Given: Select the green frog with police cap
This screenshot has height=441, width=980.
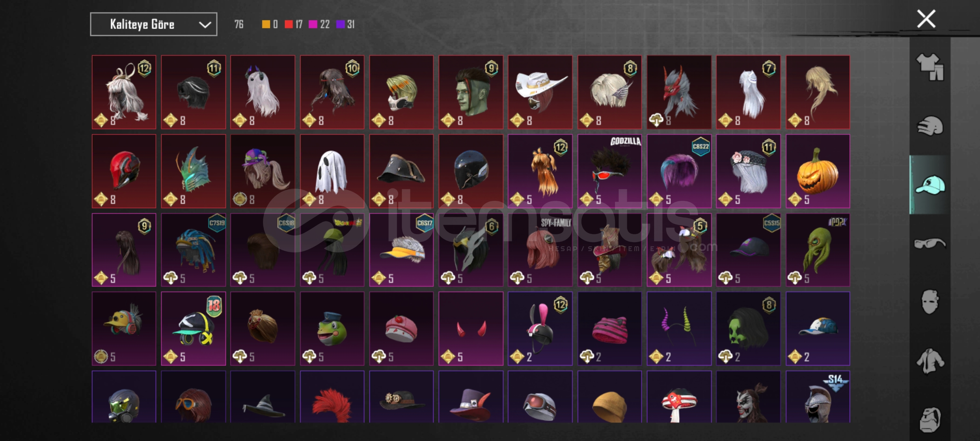Looking at the screenshot, I should [x=332, y=329].
